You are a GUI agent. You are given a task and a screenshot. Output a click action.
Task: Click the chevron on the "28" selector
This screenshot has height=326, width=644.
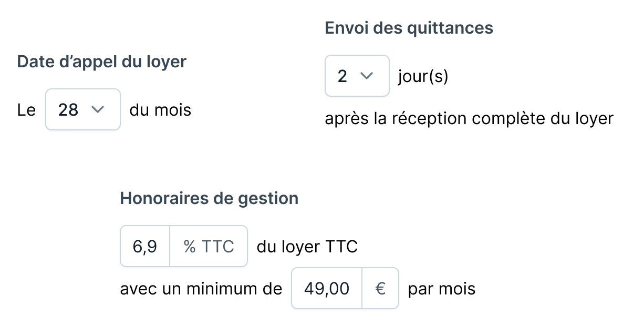(x=98, y=109)
